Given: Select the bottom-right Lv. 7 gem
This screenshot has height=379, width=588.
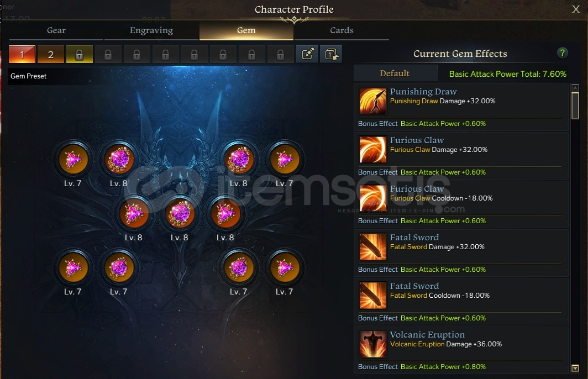Looking at the screenshot, I should point(285,267).
